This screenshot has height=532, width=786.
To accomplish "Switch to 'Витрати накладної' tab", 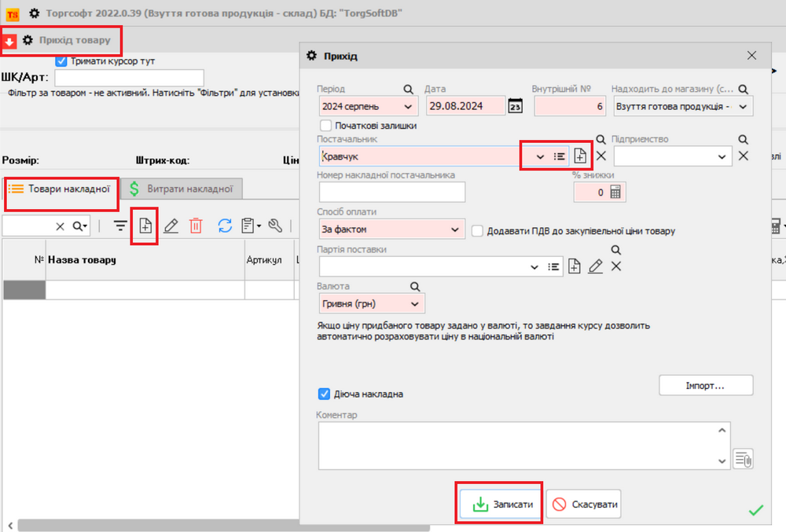I will coord(182,189).
